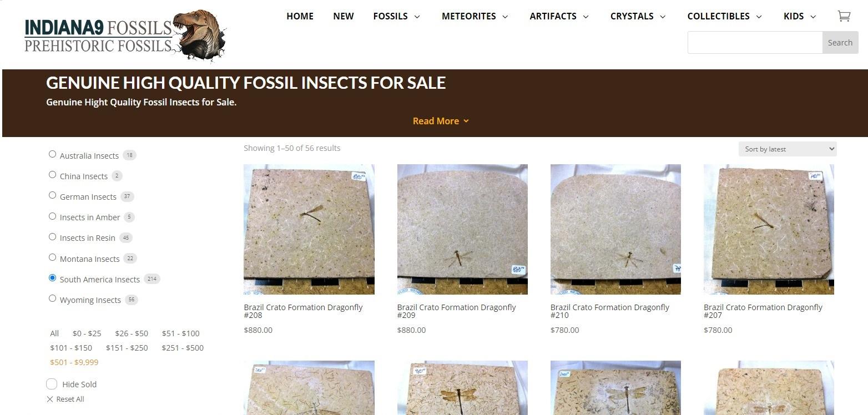Image resolution: width=868 pixels, height=415 pixels.
Task: Go to the Home page
Action: pyautogui.click(x=300, y=16)
